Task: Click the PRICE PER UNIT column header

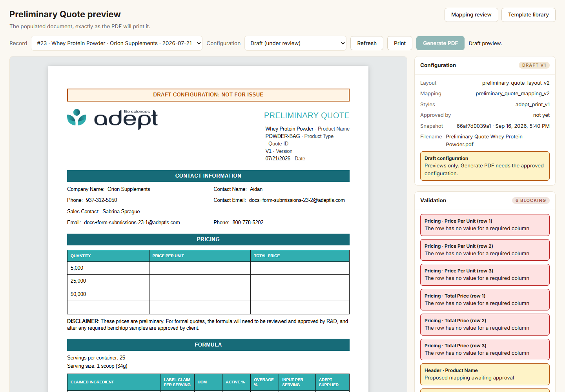Action: 200,256
